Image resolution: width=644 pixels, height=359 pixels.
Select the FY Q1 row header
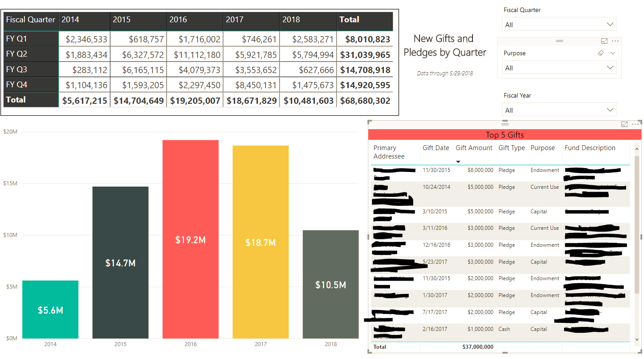(x=31, y=39)
